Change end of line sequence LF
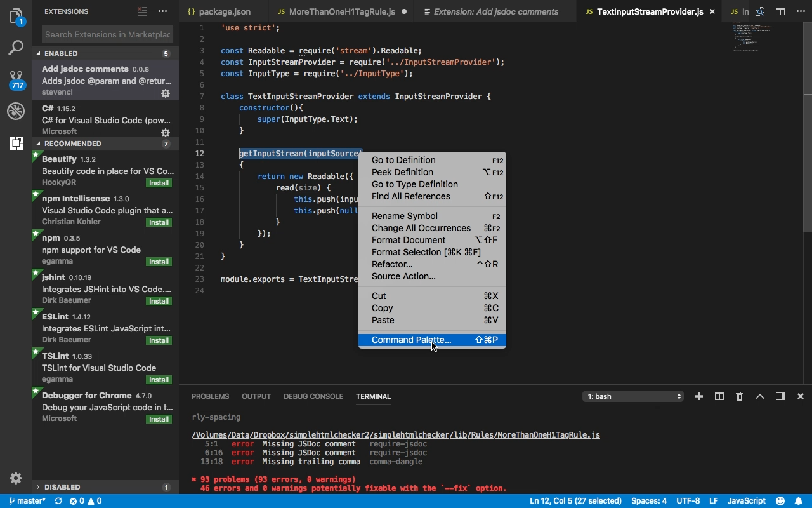This screenshot has width=812, height=508. 714,501
